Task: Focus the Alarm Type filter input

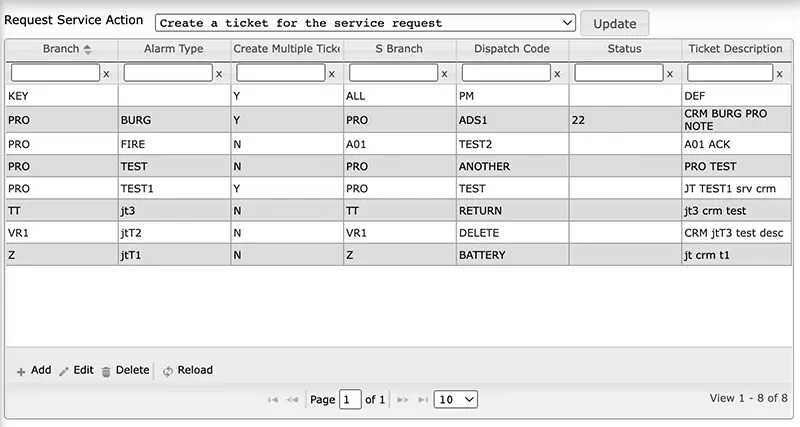Action: pyautogui.click(x=168, y=73)
